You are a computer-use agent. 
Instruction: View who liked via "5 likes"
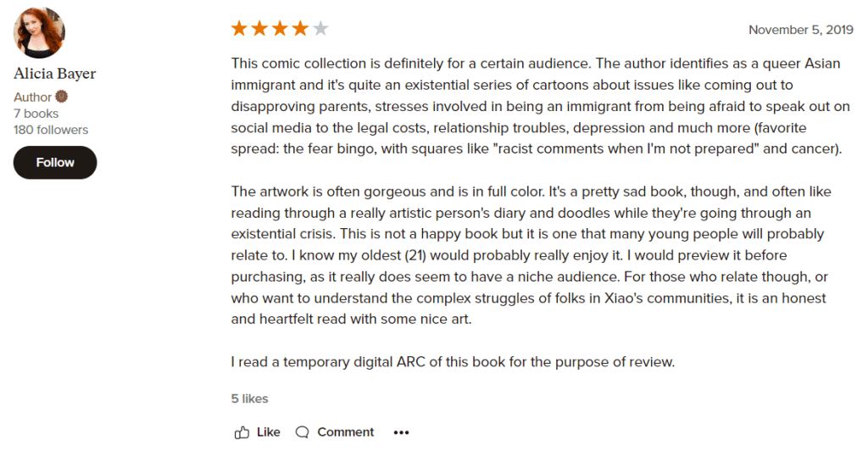tap(249, 398)
